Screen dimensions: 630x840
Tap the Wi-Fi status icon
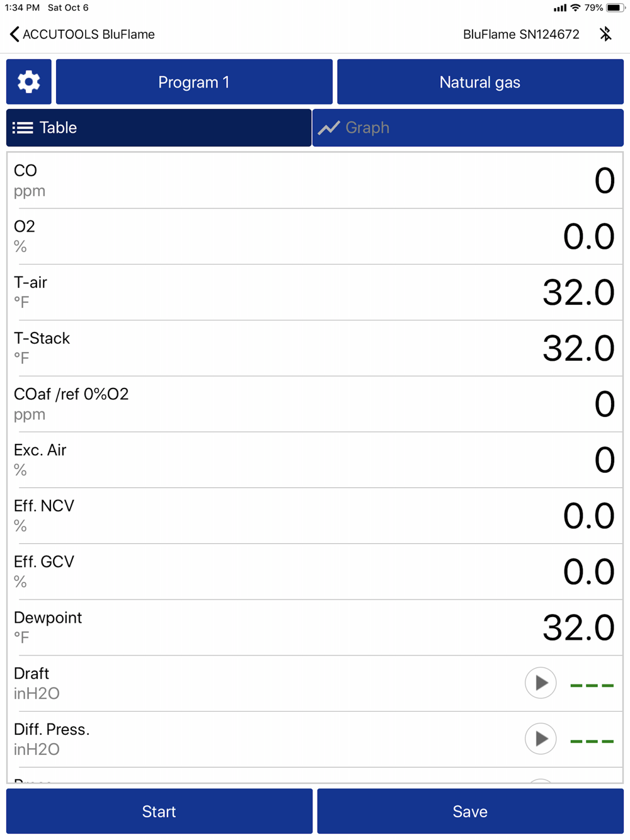pyautogui.click(x=575, y=8)
